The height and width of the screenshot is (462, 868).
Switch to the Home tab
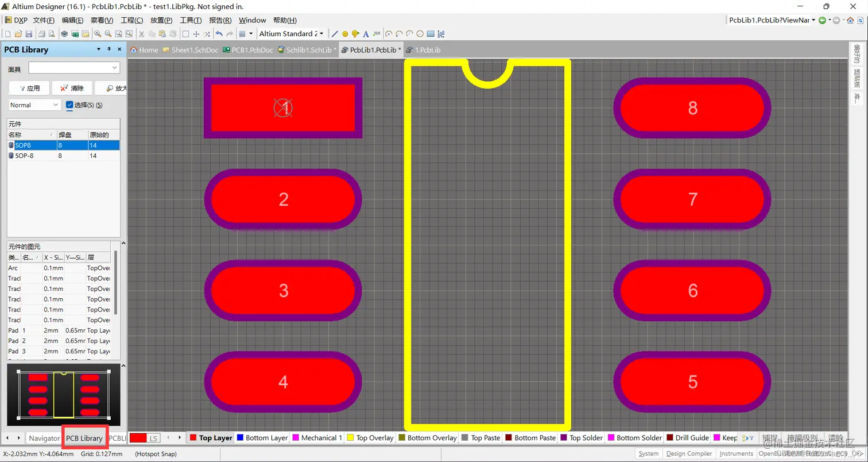point(144,50)
